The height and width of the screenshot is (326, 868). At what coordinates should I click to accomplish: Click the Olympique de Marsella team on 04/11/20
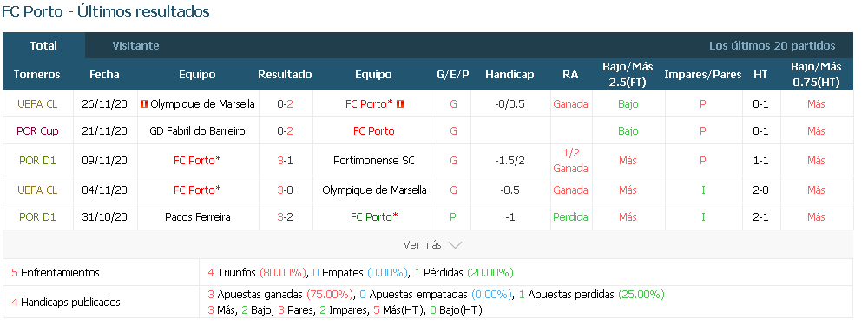(x=374, y=190)
